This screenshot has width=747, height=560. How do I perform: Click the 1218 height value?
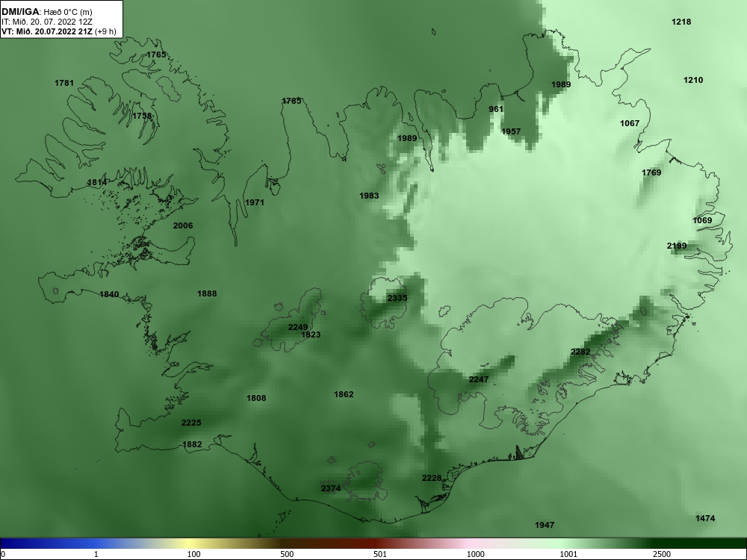pos(681,22)
